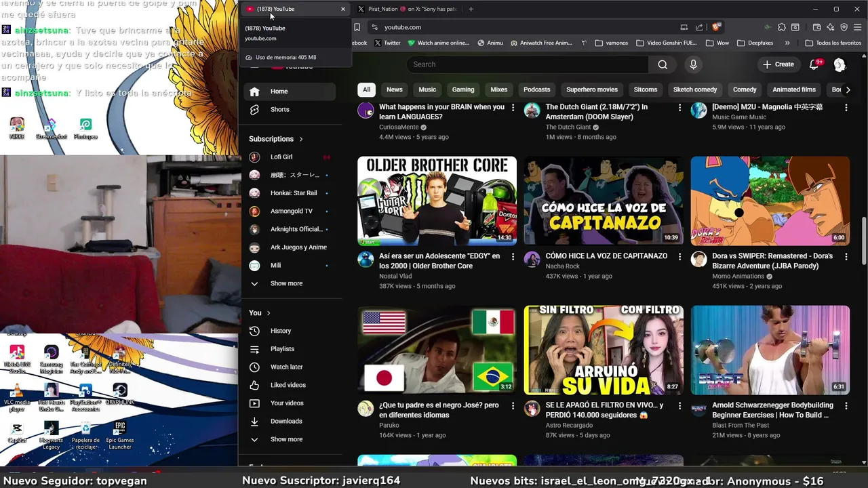The image size is (868, 488).
Task: Click the share icon in address bar
Action: pyautogui.click(x=699, y=27)
